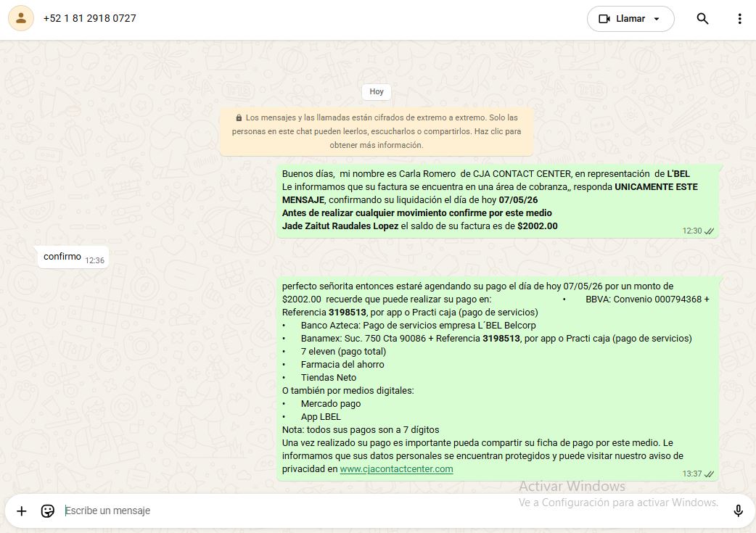Select the 'UNICAMENTE ESTE' bold text
The image size is (756, 533).
[656, 187]
